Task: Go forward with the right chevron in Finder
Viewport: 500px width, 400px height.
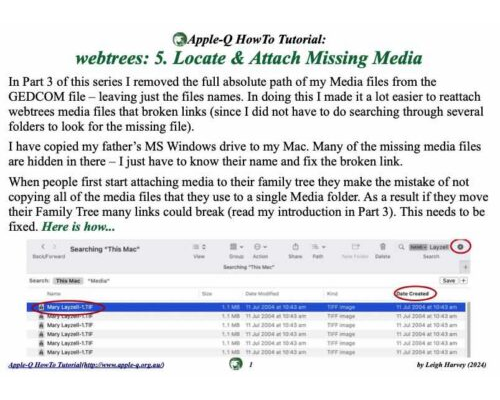Action: click(x=54, y=247)
